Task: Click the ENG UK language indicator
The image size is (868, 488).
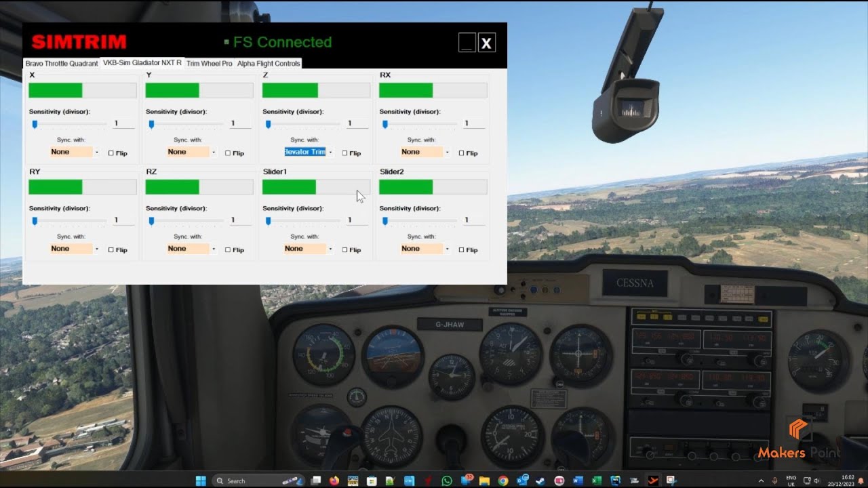Action: point(791,481)
